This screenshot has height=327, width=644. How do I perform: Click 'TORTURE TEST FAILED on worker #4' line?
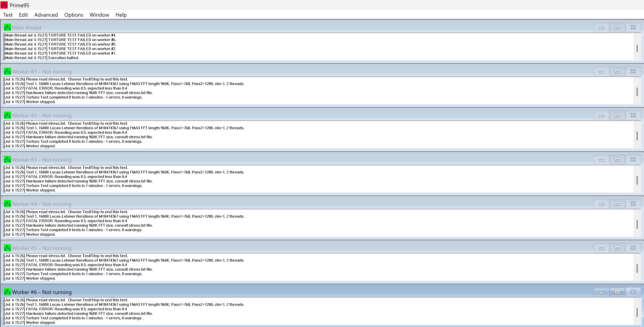60,35
